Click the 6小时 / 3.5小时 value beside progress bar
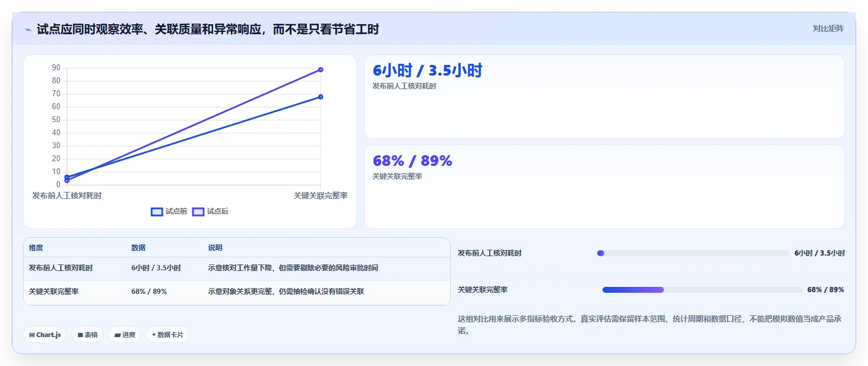Viewport: 868px width, 366px height. [x=820, y=253]
